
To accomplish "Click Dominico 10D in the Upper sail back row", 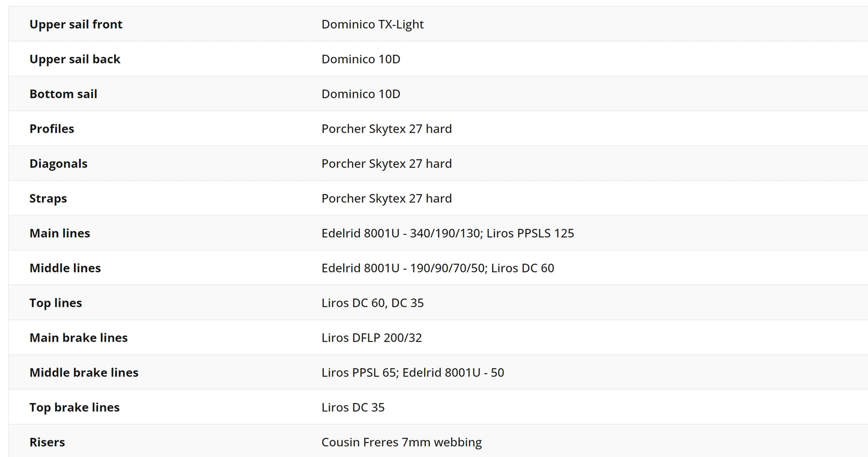I will pyautogui.click(x=360, y=59).
